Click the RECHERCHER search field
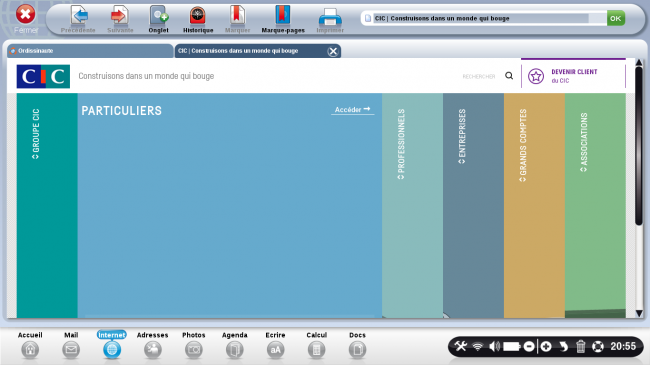 click(478, 76)
